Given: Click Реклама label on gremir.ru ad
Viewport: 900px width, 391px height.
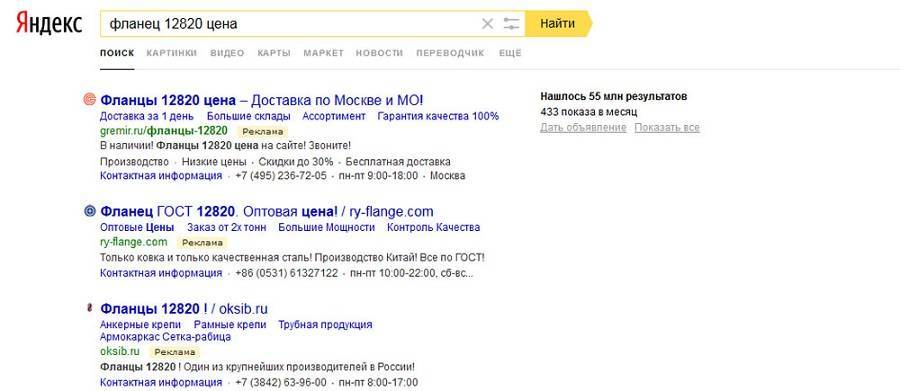Looking at the screenshot, I should coord(263,131).
